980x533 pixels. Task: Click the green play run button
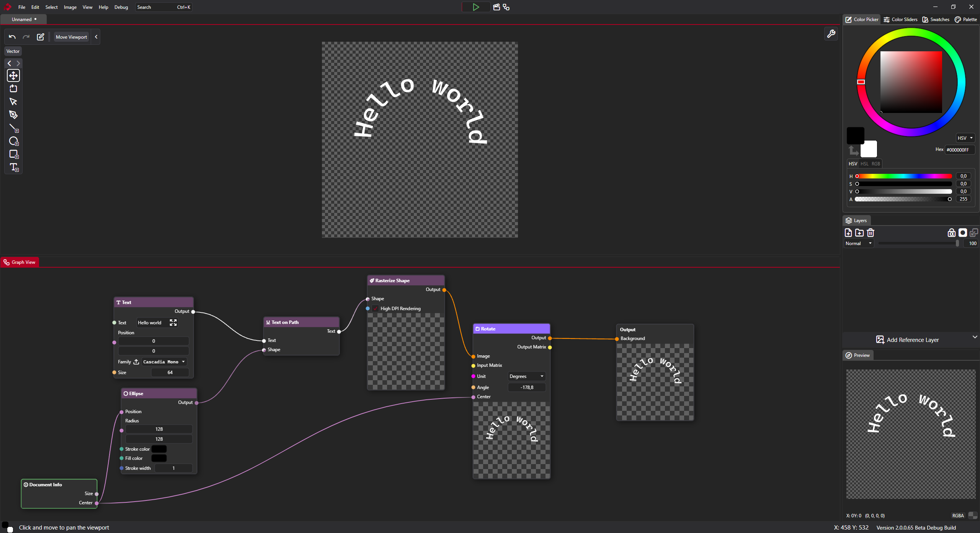point(475,7)
